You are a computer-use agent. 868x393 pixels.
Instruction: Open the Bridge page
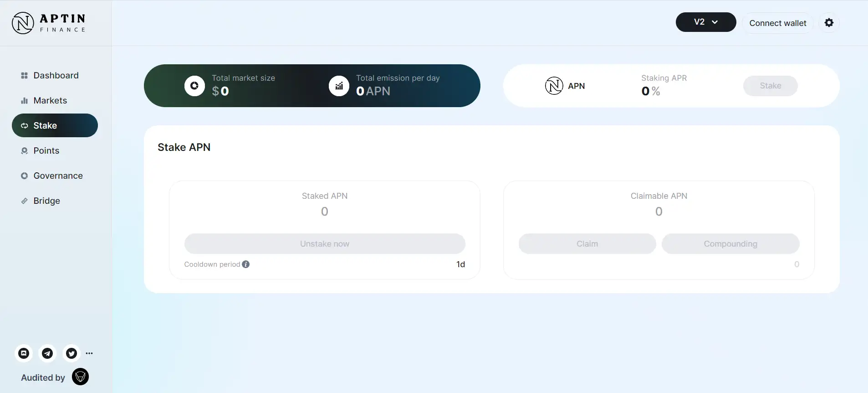pos(46,201)
